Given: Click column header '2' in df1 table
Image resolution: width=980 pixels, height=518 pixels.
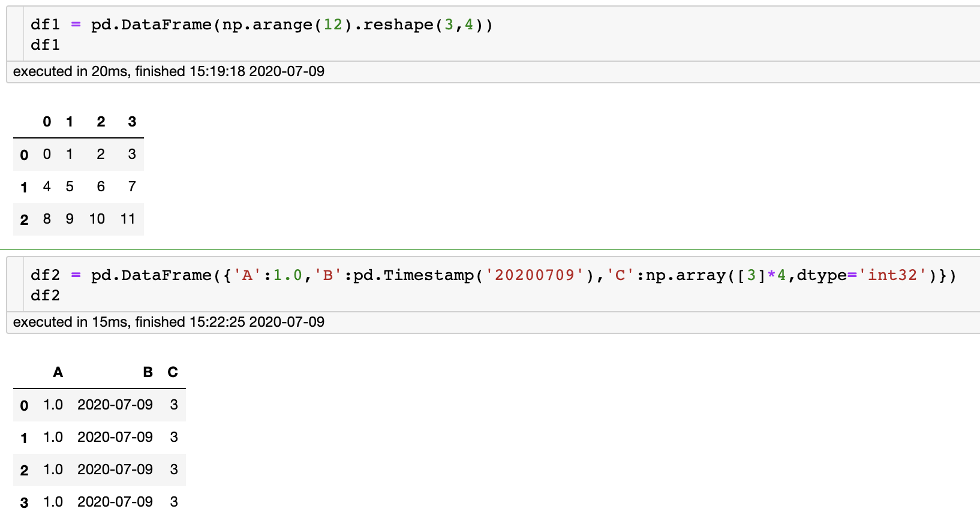Looking at the screenshot, I should tap(101, 122).
